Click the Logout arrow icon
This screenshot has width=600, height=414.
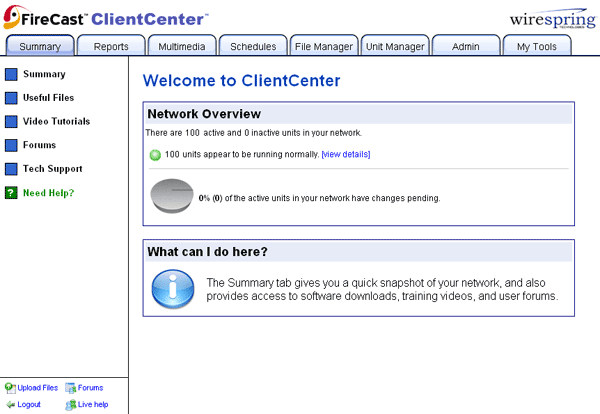[10, 405]
